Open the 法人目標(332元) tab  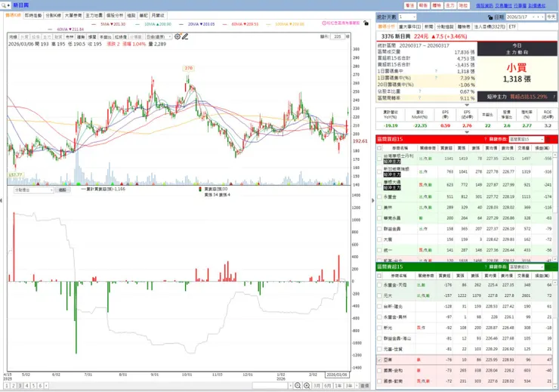pos(490,26)
